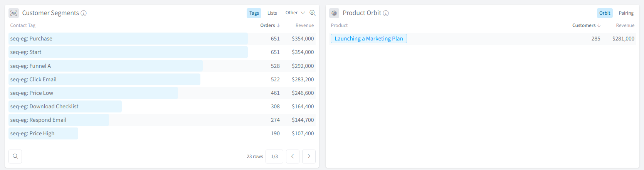Switch to the Pairing view
Image resolution: width=644 pixels, height=170 pixels.
coord(626,13)
